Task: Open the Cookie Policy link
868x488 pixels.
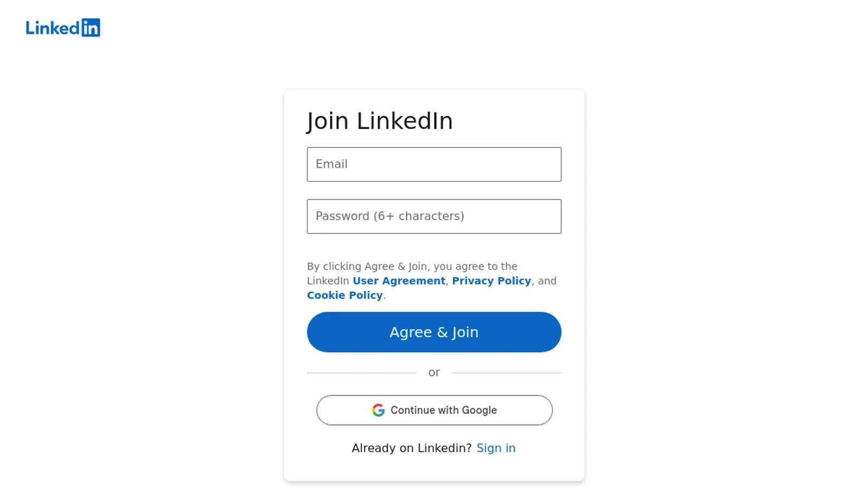Action: [x=344, y=296]
